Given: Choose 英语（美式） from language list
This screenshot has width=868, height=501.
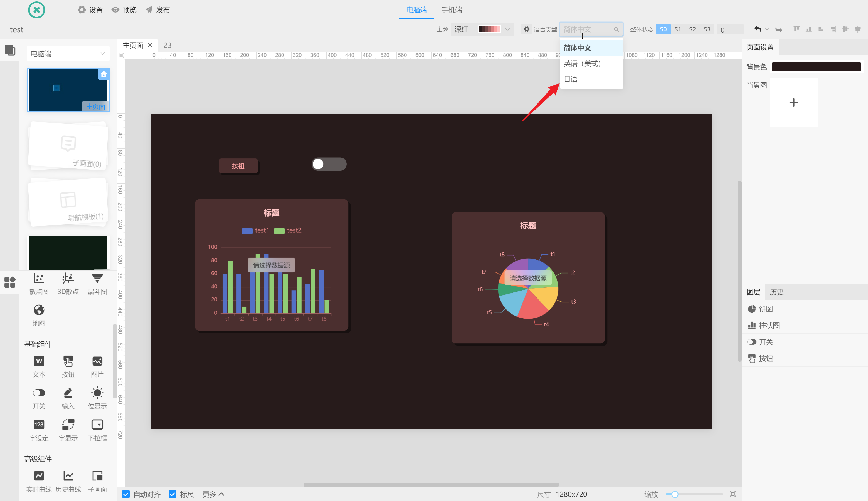Looking at the screenshot, I should pyautogui.click(x=591, y=63).
